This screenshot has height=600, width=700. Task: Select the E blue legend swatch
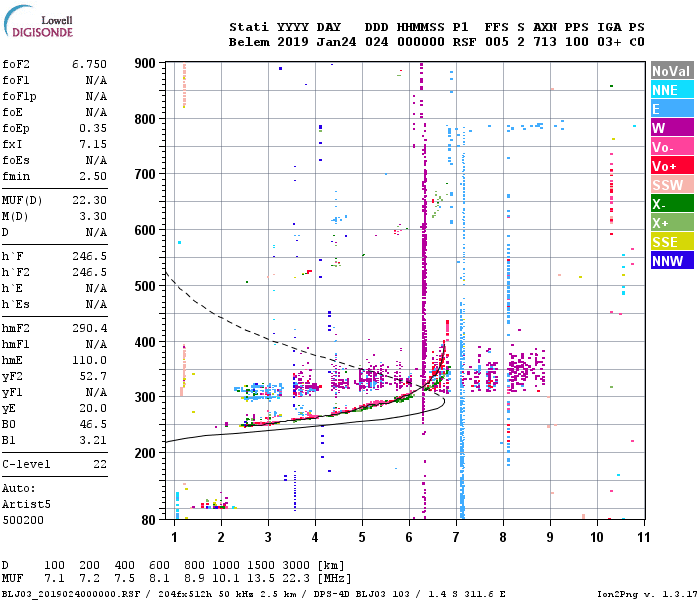672,109
